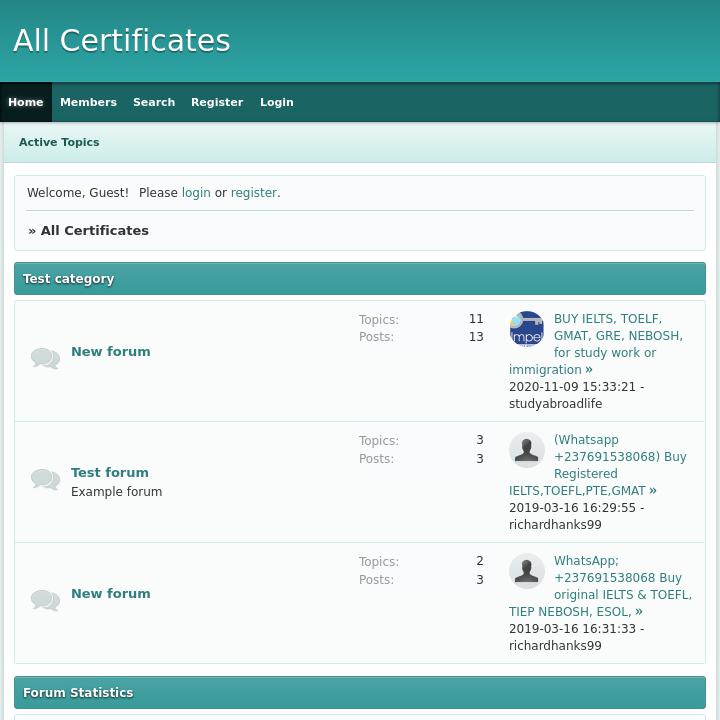The height and width of the screenshot is (720, 720).
Task: Select Register in the top navigation
Action: pyautogui.click(x=217, y=102)
